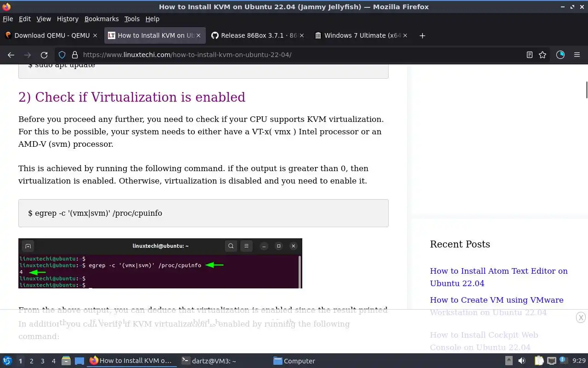The width and height of the screenshot is (588, 368).
Task: Open the Firefox hamburger application menu
Action: (577, 55)
